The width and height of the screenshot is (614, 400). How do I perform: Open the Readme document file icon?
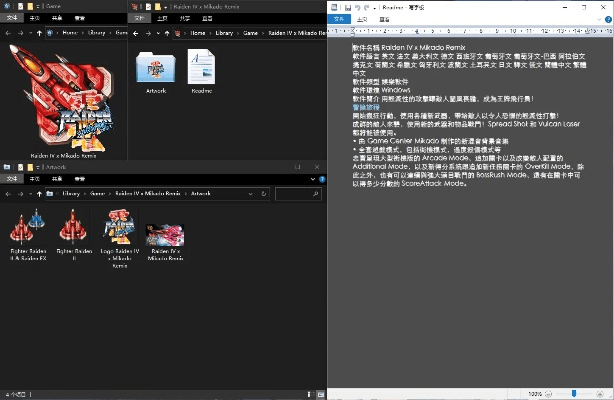[201, 72]
